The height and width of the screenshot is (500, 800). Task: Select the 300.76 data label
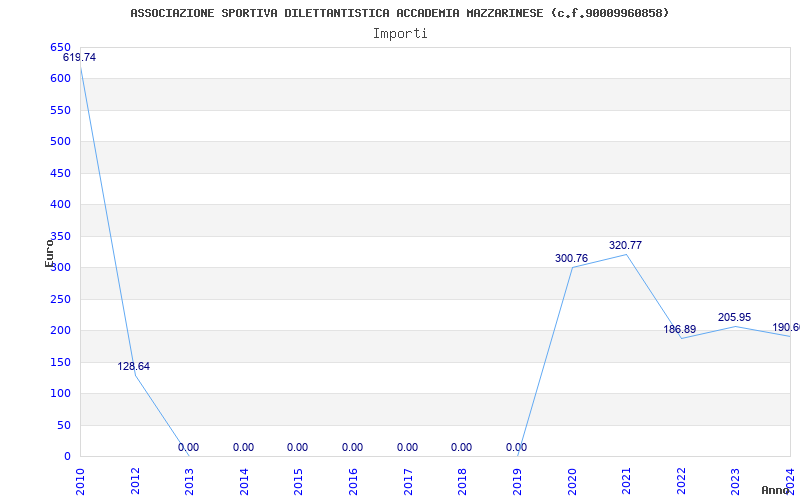pos(571,259)
